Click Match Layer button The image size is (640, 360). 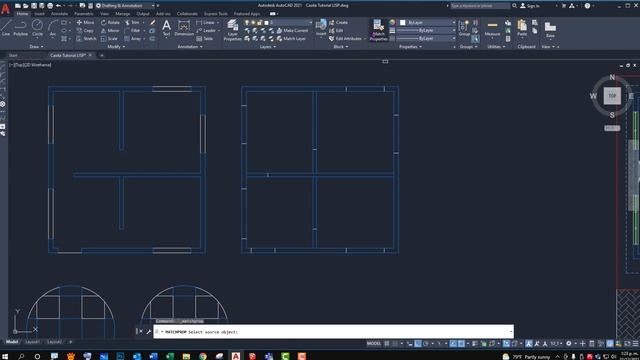(291, 39)
